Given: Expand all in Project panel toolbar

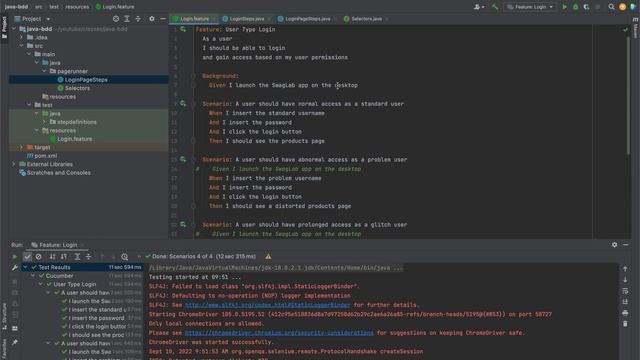Looking at the screenshot, I should tap(127, 19).
